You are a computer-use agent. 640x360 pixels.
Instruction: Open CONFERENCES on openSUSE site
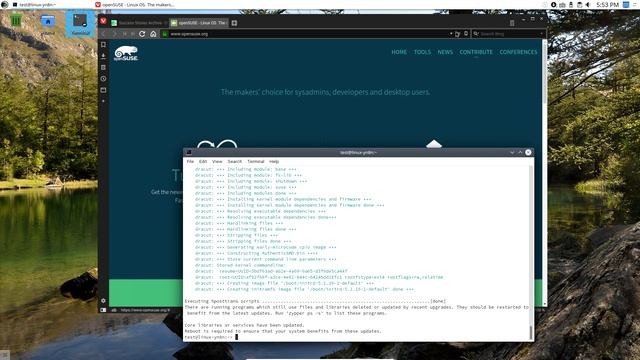click(x=518, y=52)
